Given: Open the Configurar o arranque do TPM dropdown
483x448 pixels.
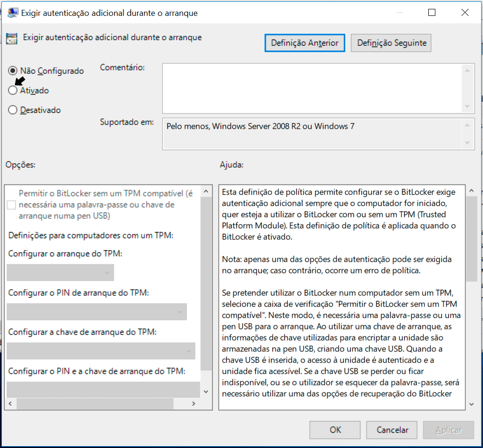Looking at the screenshot, I should [x=60, y=273].
